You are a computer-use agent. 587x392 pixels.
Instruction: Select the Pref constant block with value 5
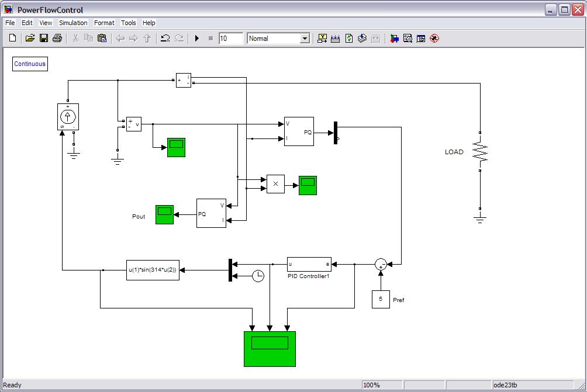[x=381, y=299]
